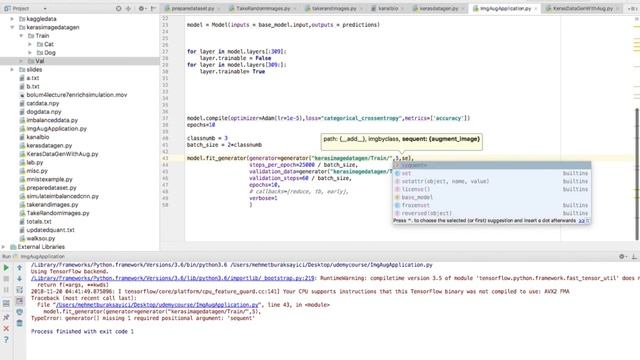Choose 'sequent' autocomplete suggestion

[492, 165]
